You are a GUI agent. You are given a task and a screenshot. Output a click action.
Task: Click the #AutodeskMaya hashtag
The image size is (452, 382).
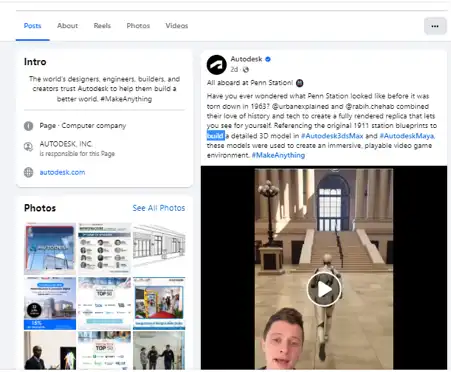pos(407,136)
